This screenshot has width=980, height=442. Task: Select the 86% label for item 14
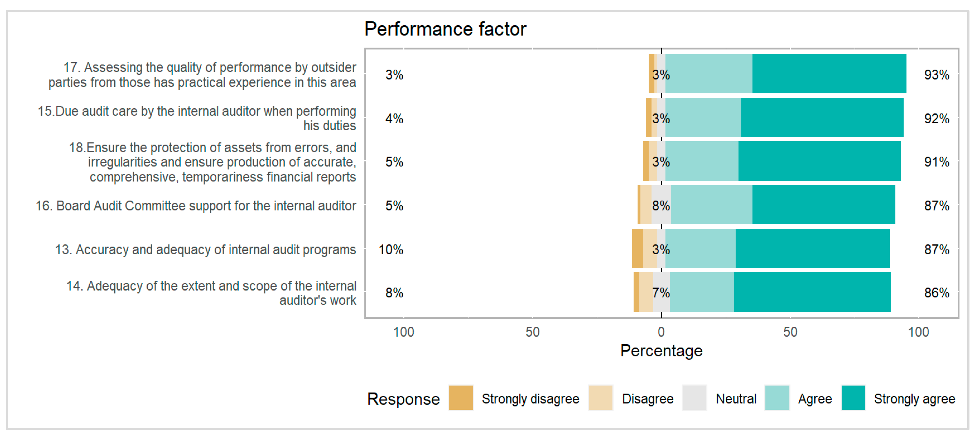click(x=937, y=293)
